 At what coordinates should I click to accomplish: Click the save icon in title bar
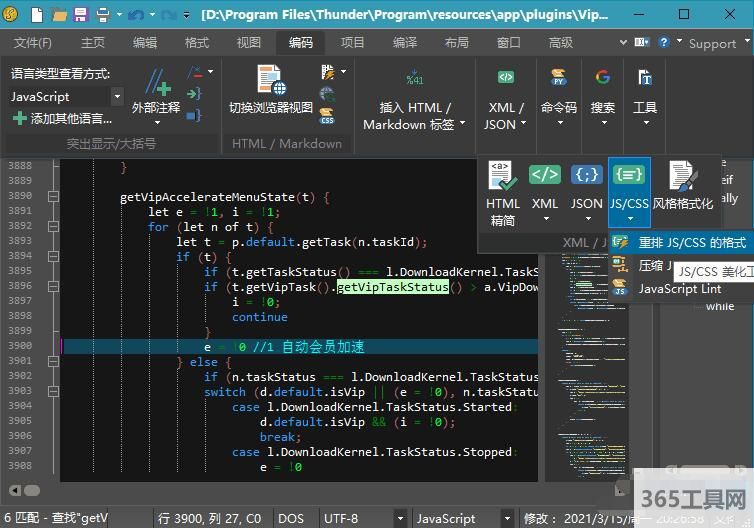point(79,15)
